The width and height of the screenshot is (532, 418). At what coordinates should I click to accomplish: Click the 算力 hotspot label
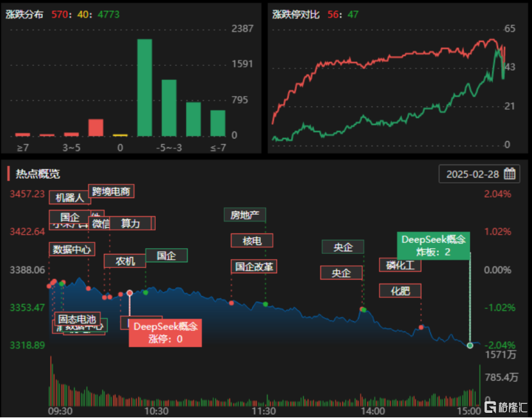130,223
